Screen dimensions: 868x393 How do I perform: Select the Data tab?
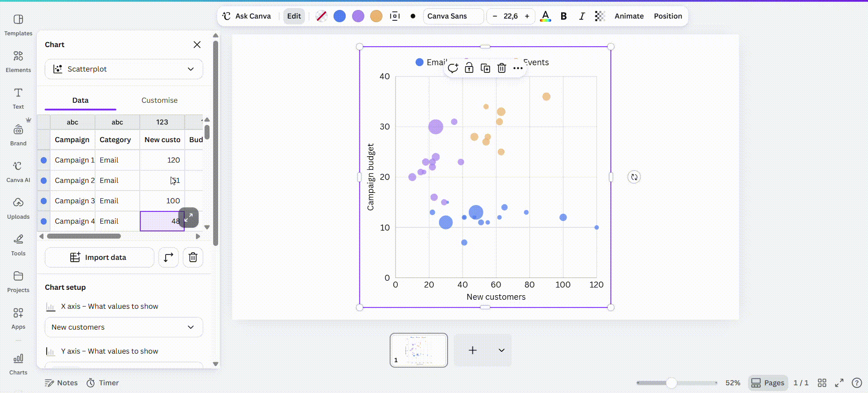tap(81, 100)
